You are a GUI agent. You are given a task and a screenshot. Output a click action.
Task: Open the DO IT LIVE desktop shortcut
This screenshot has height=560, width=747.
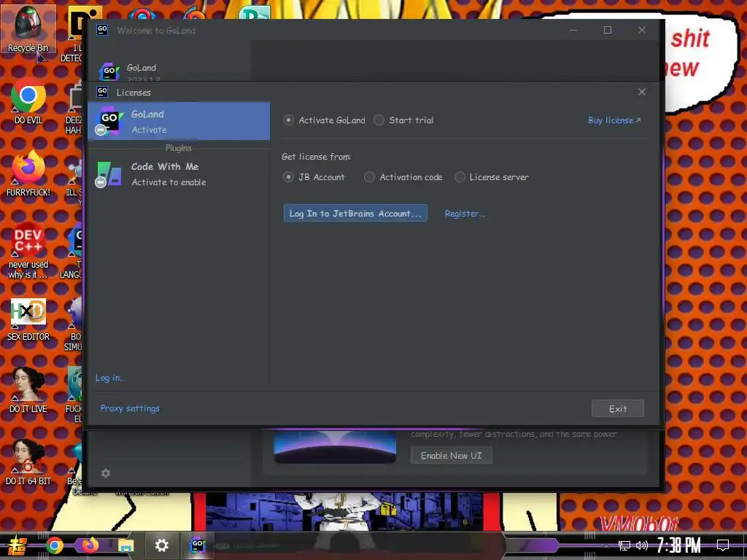(28, 391)
